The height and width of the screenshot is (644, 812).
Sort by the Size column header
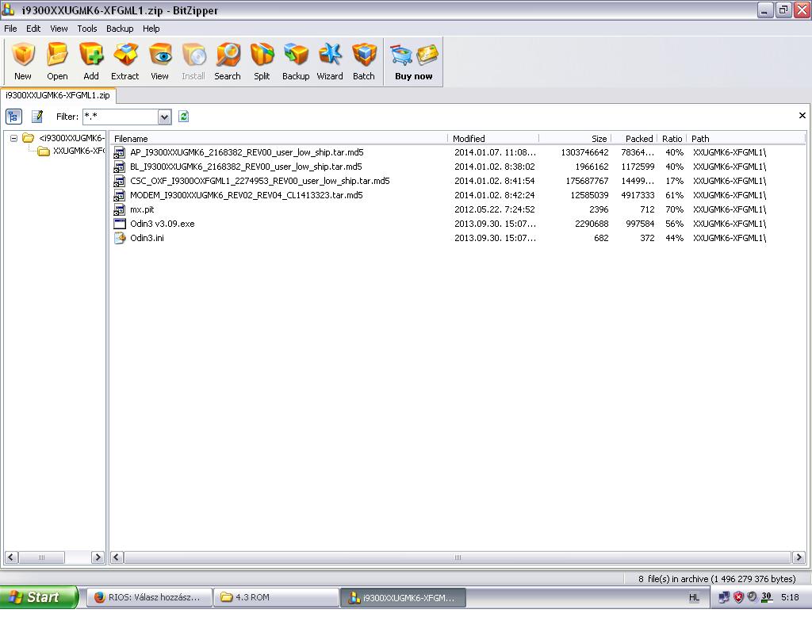(x=575, y=139)
